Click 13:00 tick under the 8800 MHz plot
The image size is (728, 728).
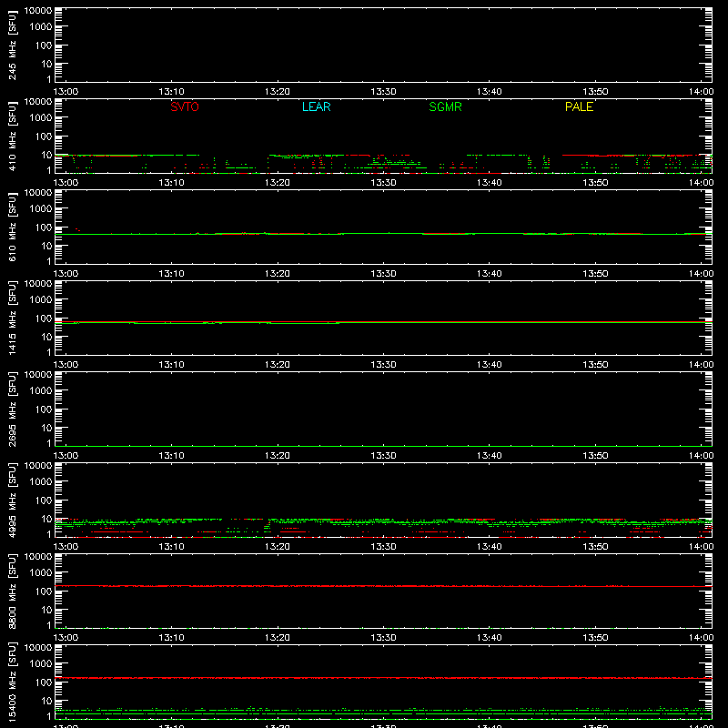tap(66, 638)
